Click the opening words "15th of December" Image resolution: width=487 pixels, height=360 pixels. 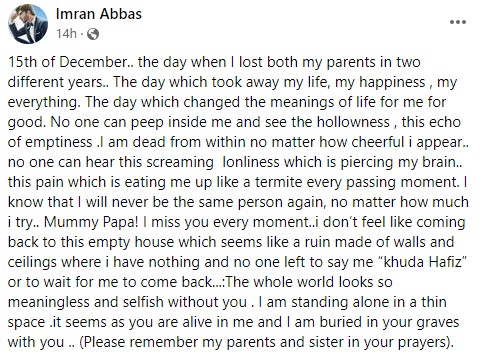click(x=67, y=62)
